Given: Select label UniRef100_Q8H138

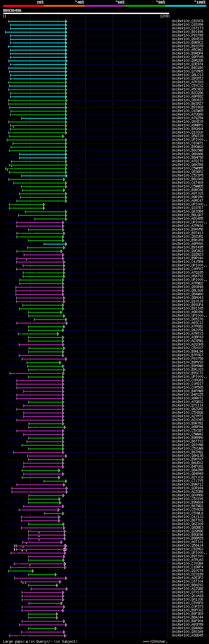Looking at the screenshot, I should (x=187, y=456).
